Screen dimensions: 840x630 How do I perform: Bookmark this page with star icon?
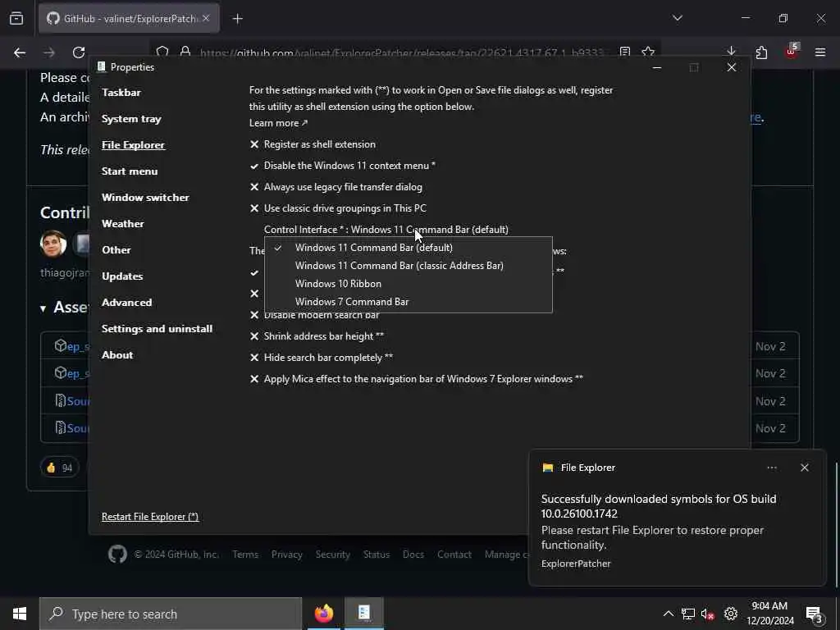648,52
